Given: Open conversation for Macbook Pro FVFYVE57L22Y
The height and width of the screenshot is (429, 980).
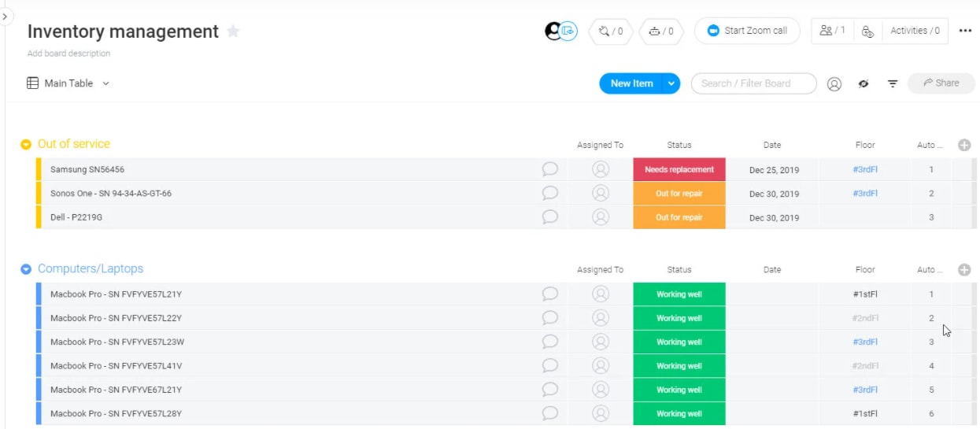Looking at the screenshot, I should coord(550,318).
